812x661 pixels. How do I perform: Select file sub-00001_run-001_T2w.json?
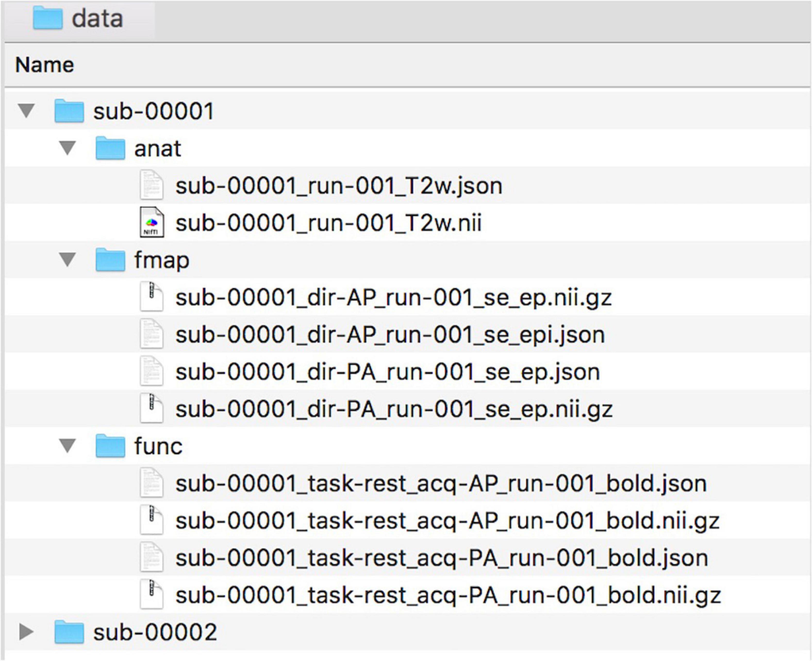point(339,186)
